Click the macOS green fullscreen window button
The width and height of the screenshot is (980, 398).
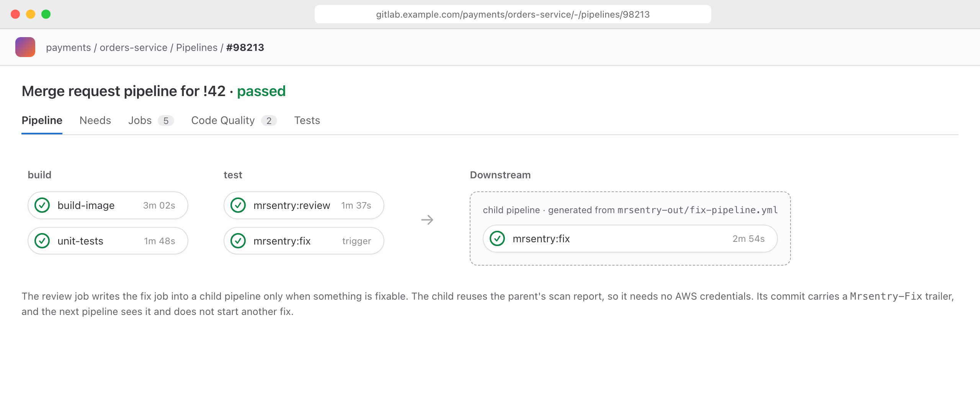[46, 14]
